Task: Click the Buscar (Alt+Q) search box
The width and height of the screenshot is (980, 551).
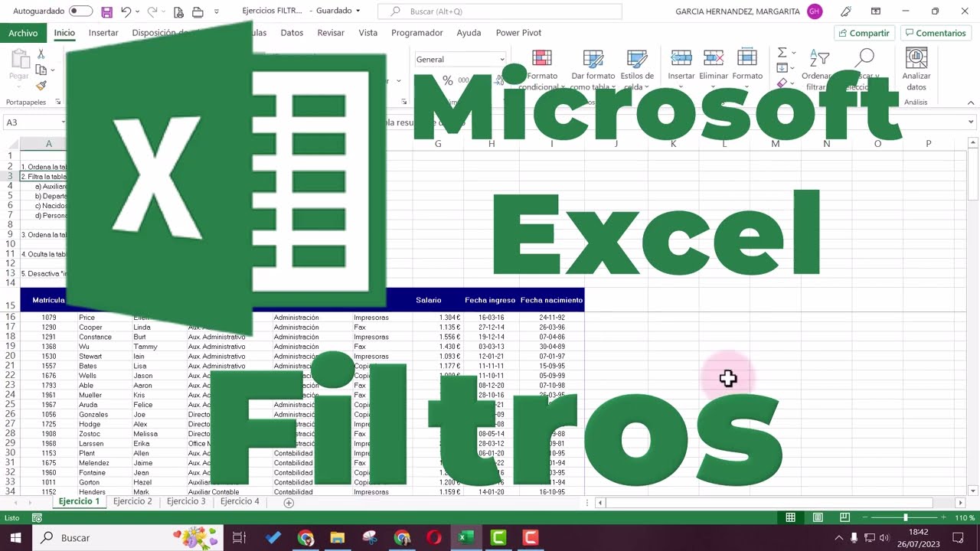Action: (x=500, y=11)
